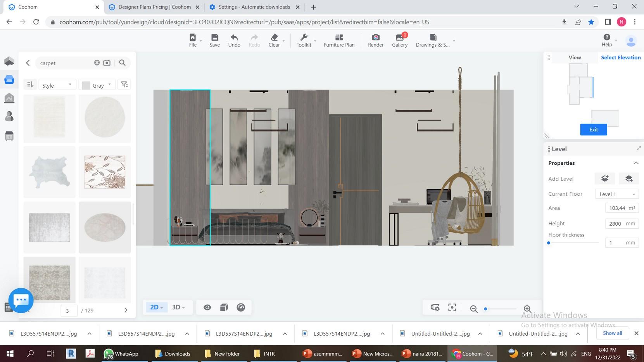Click Show all downloads link
The width and height of the screenshot is (644, 362).
coord(612,333)
